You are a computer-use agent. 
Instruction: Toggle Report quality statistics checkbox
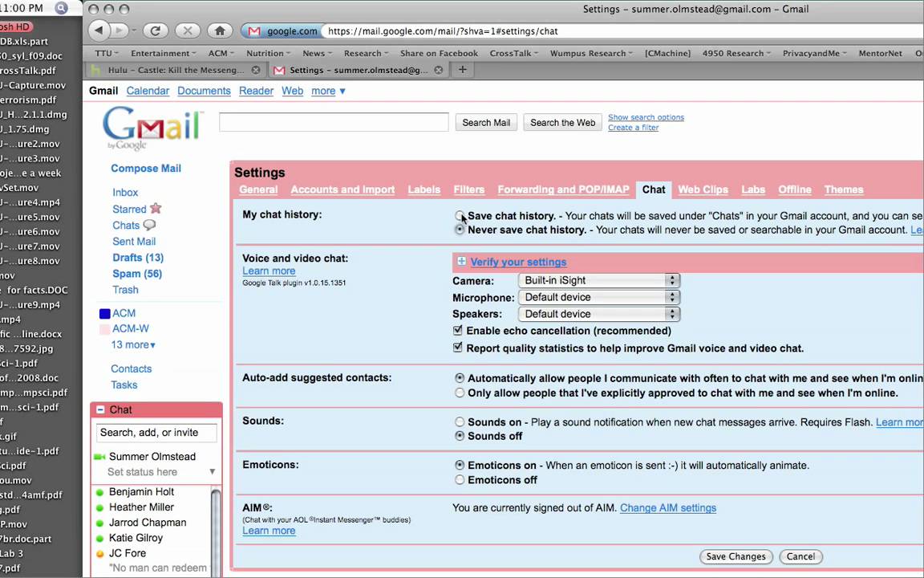[458, 348]
